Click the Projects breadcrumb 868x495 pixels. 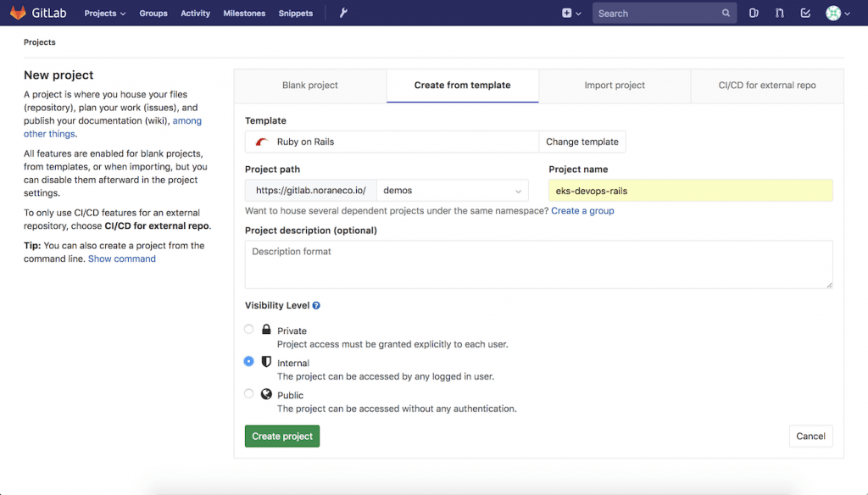39,42
